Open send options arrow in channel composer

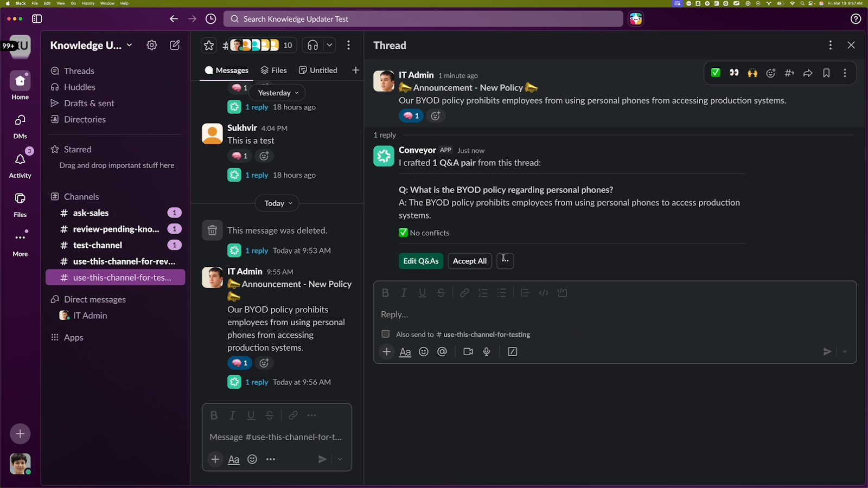tap(340, 459)
